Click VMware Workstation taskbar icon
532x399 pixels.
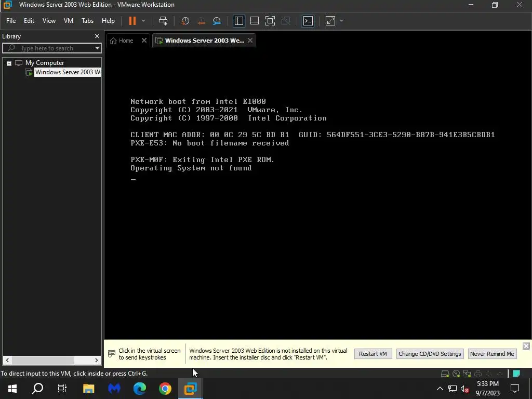191,389
